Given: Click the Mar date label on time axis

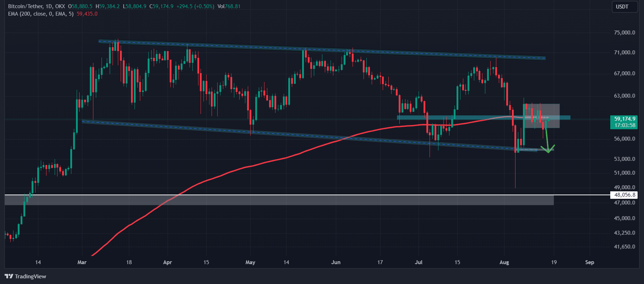Looking at the screenshot, I should click(82, 262).
